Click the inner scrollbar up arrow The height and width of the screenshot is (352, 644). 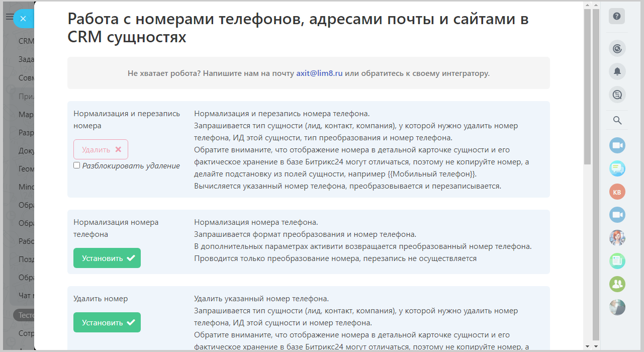pos(587,5)
